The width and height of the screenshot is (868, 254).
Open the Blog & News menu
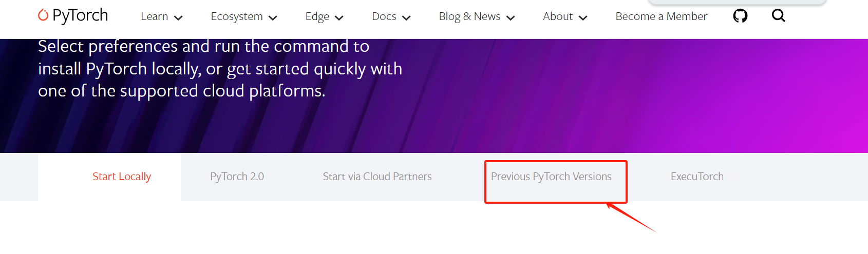[469, 16]
